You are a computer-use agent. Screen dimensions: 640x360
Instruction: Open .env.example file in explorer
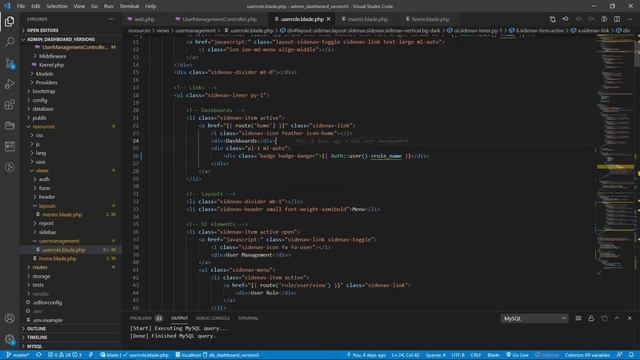[48, 320]
